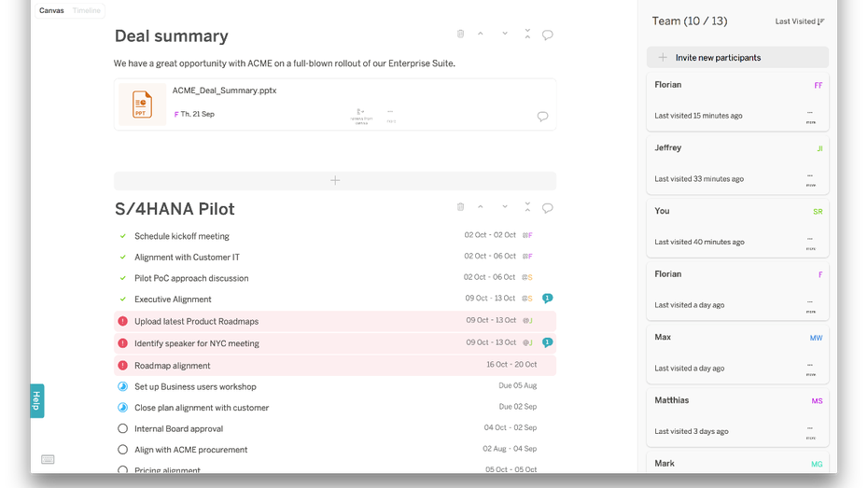Click the alert status on Roadmap alignment
Viewport: 868px width, 488px height.
pyautogui.click(x=122, y=366)
